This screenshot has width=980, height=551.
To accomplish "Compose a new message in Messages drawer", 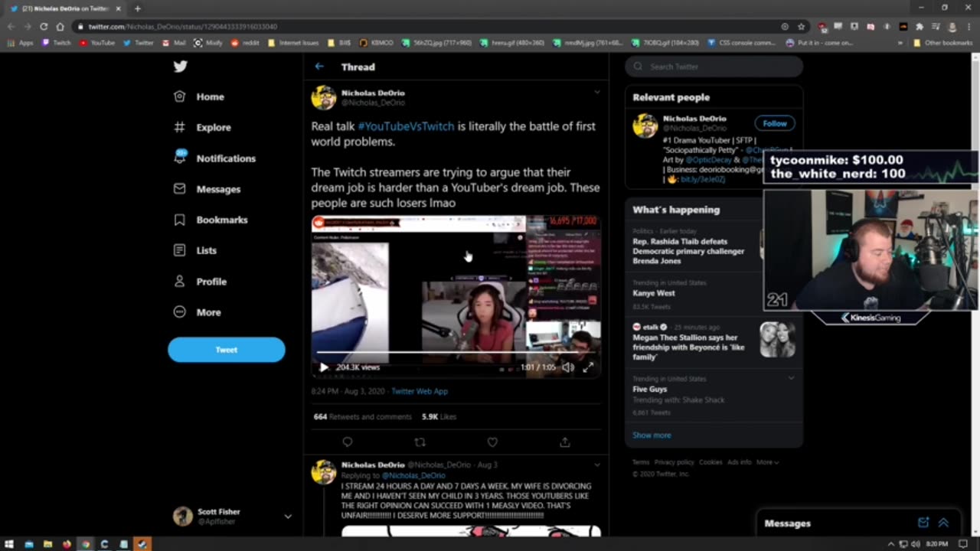I will click(x=923, y=523).
